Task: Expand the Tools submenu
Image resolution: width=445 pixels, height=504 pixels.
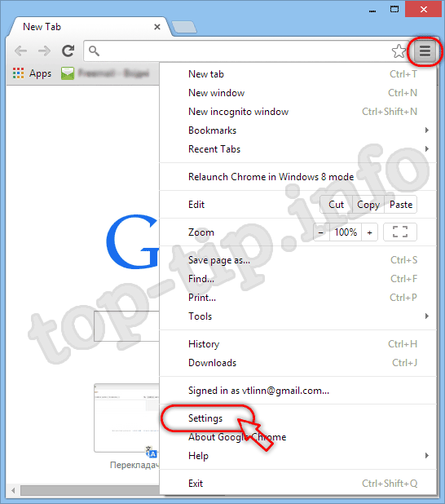Action: click(x=297, y=316)
